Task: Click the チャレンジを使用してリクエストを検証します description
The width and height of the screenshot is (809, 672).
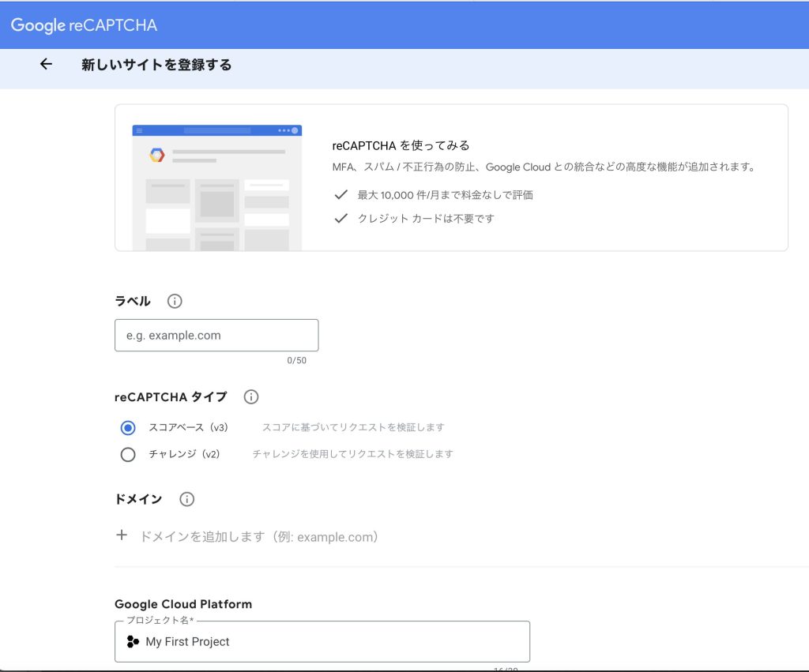Action: click(352, 454)
